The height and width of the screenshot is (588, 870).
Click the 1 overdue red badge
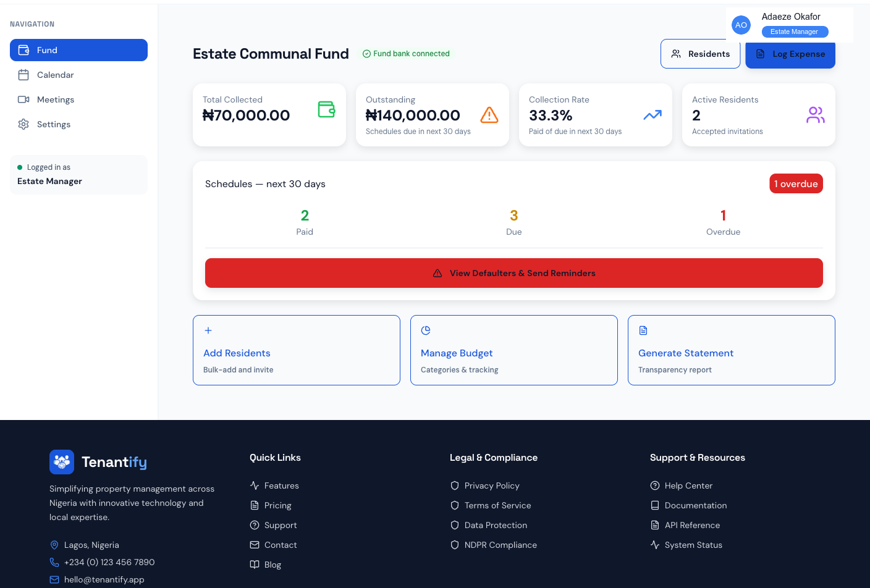(x=796, y=183)
